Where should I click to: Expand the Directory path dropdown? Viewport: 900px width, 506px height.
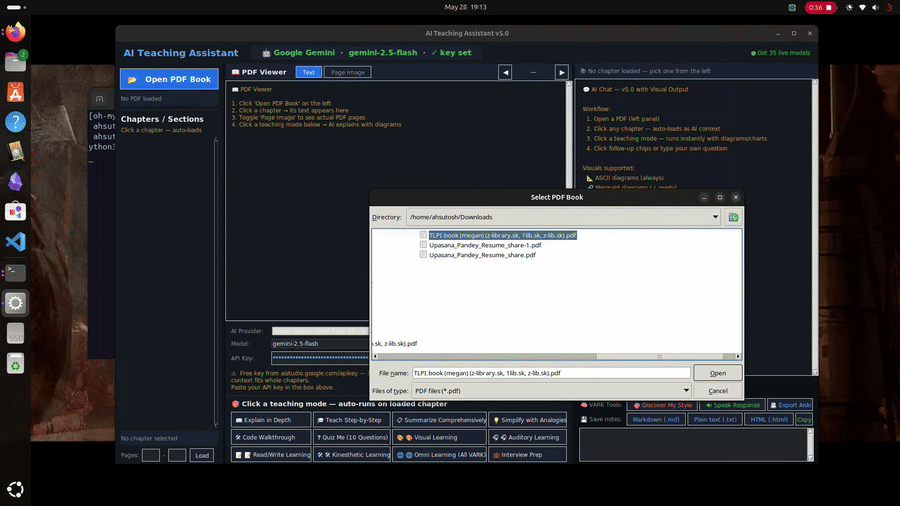(715, 217)
